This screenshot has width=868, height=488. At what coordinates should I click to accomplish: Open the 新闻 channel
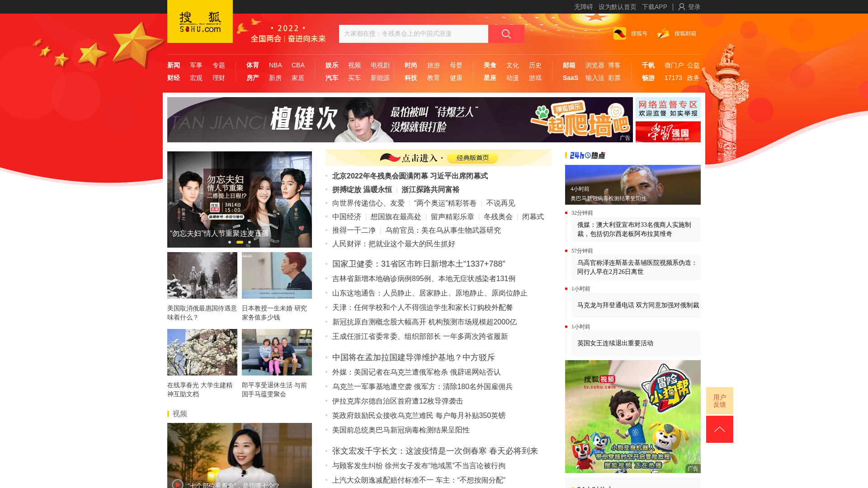[174, 65]
